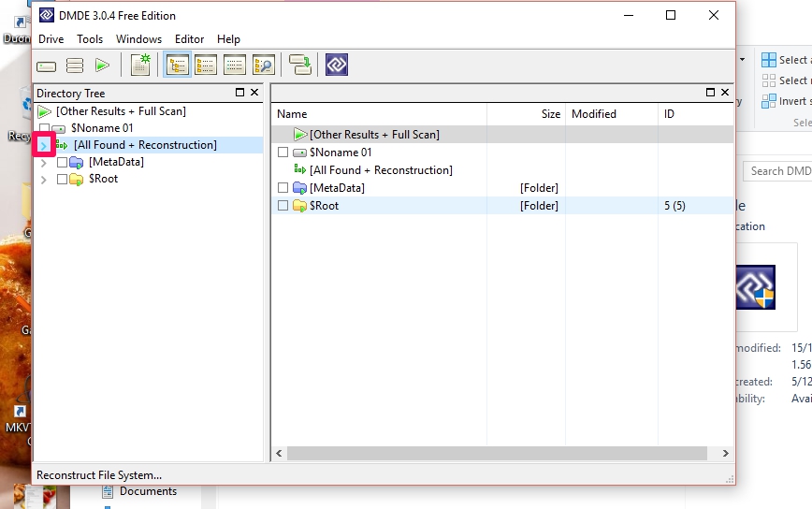Tick the [MetaData] checkbox in Directory Tree

(62, 163)
